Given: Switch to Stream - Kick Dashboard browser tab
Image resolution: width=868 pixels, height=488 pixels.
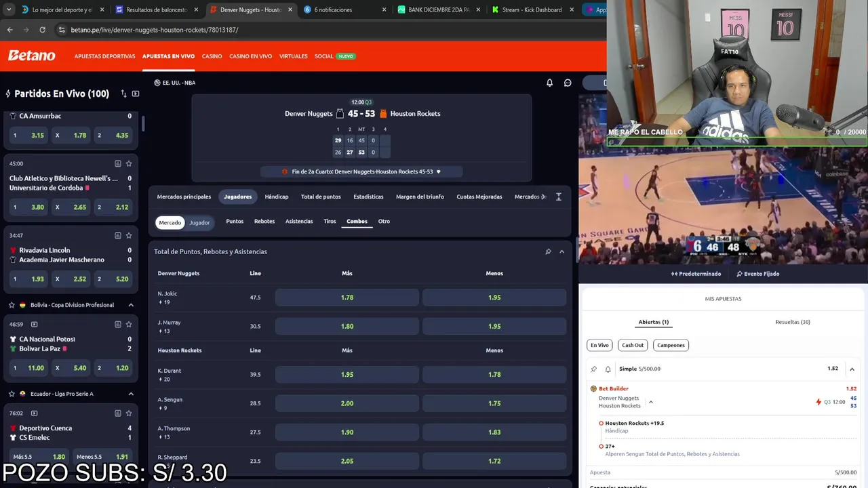Looking at the screenshot, I should tap(534, 9).
